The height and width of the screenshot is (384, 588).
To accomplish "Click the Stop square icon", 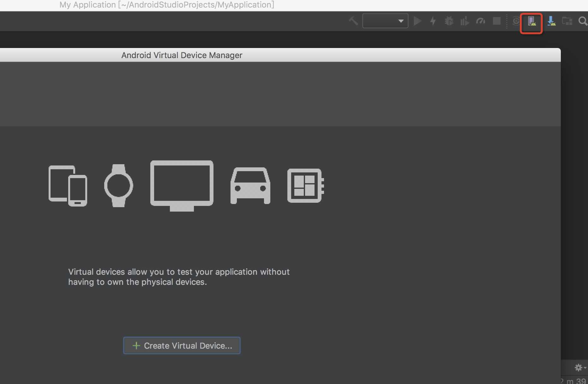I will [x=497, y=21].
